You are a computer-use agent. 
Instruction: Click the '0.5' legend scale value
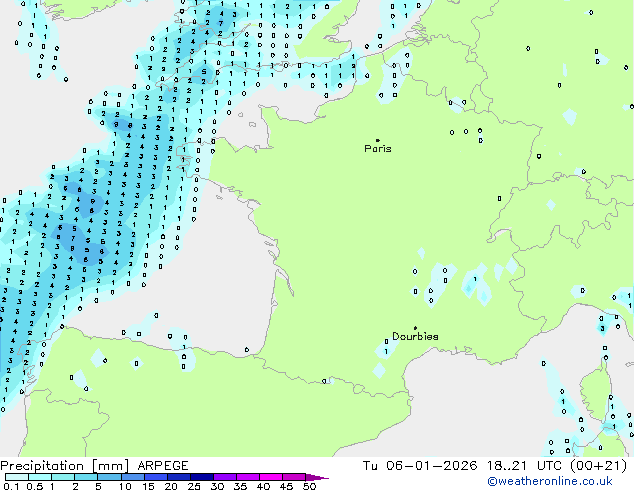click(x=35, y=486)
